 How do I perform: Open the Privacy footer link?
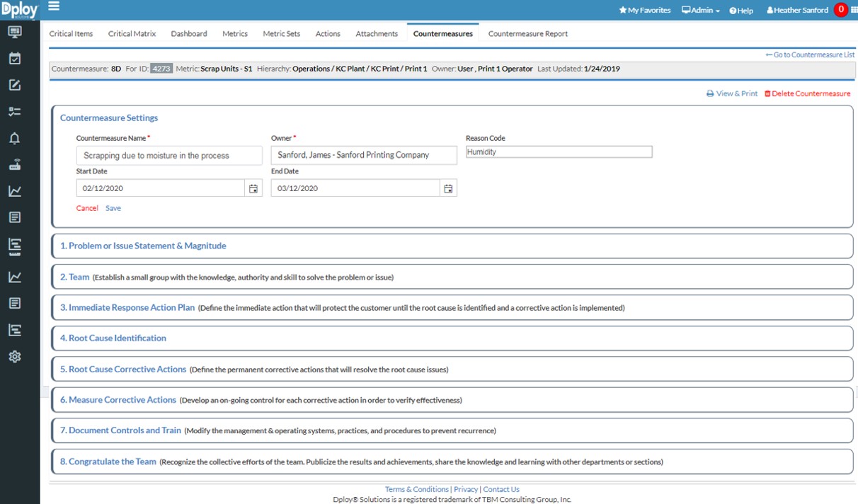pos(466,489)
